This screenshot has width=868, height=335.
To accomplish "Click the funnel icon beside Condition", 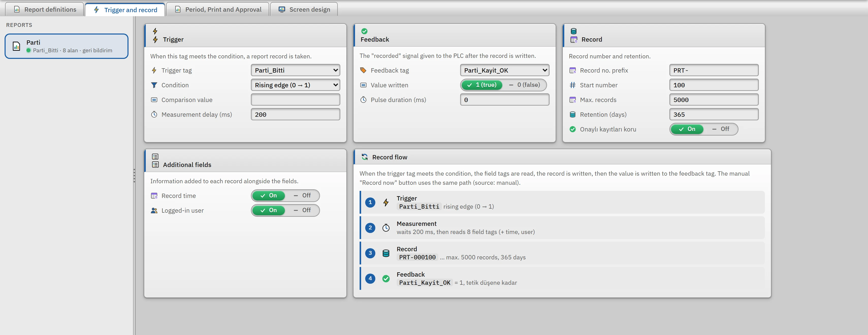I will (x=154, y=85).
